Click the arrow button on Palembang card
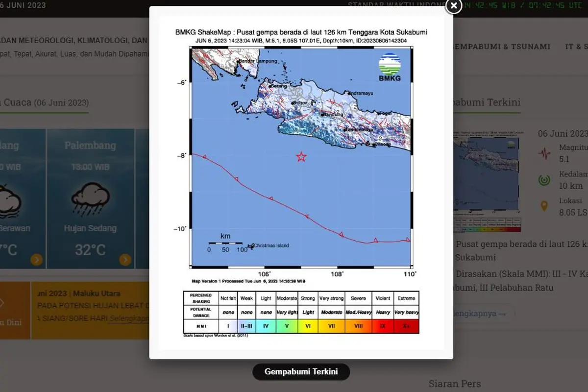This screenshot has height=392, width=588. (x=125, y=260)
